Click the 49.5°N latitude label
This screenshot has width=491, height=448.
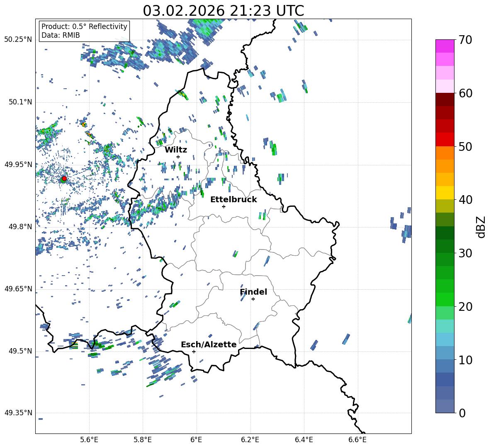(20, 351)
